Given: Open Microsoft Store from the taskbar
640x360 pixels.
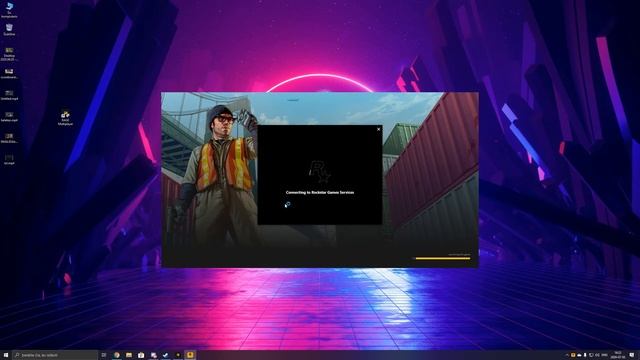Looking at the screenshot, I should point(141,355).
